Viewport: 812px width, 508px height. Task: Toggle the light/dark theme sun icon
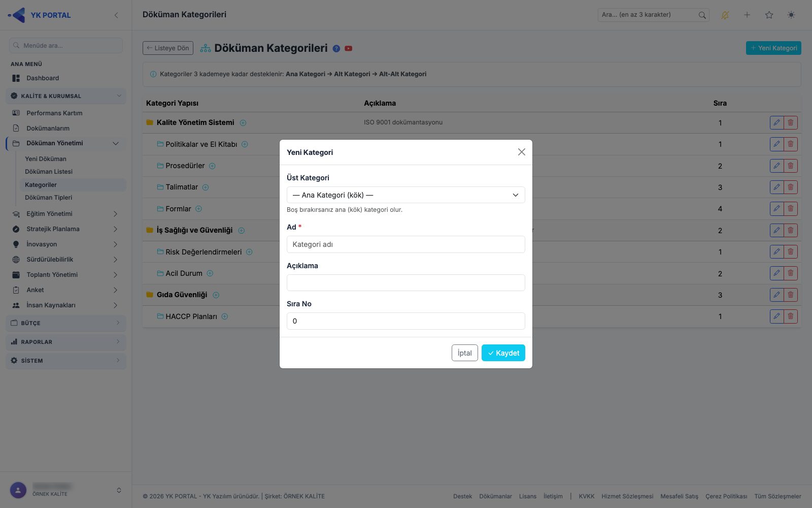click(791, 15)
